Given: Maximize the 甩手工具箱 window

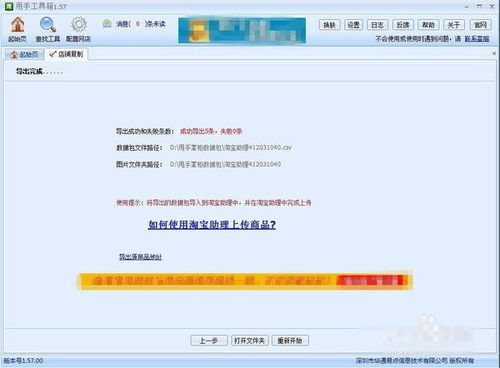Looking at the screenshot, I should (480, 6).
